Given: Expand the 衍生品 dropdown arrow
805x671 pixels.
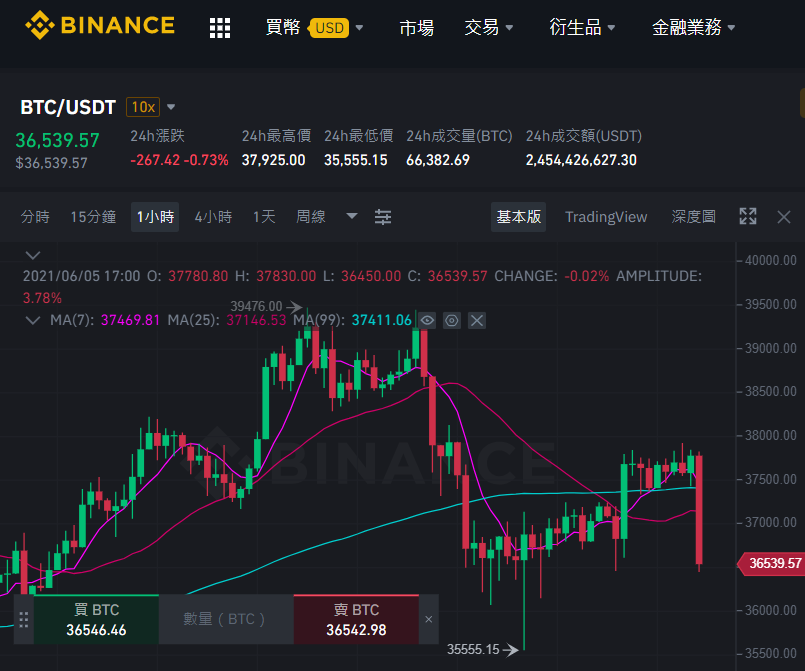Looking at the screenshot, I should (x=611, y=28).
